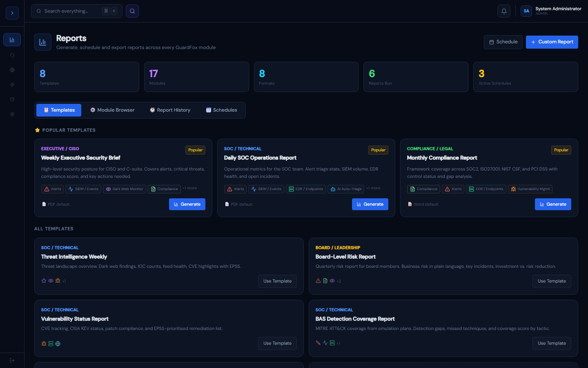The height and width of the screenshot is (368, 588).
Task: Expand '+1 more' in Daily SOC Operations Report
Action: (373, 188)
